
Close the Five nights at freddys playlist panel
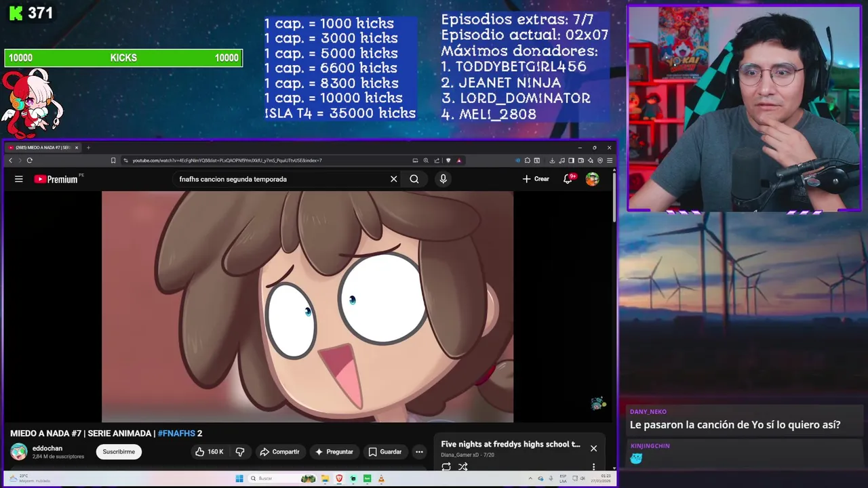pyautogui.click(x=593, y=449)
